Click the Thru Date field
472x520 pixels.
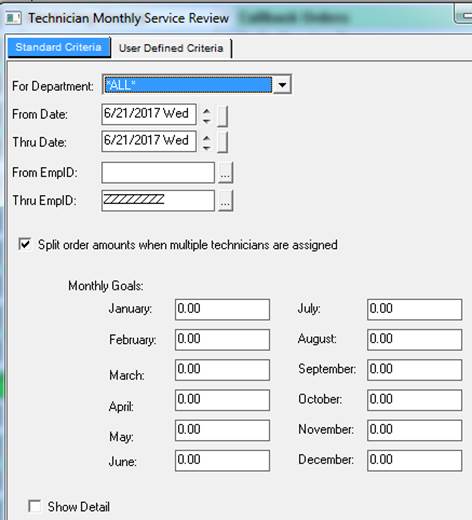(x=149, y=141)
